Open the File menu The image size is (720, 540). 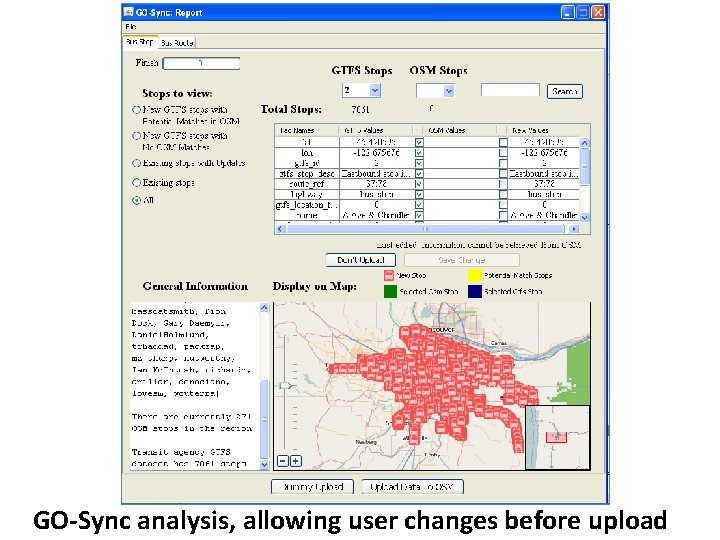tap(130, 27)
